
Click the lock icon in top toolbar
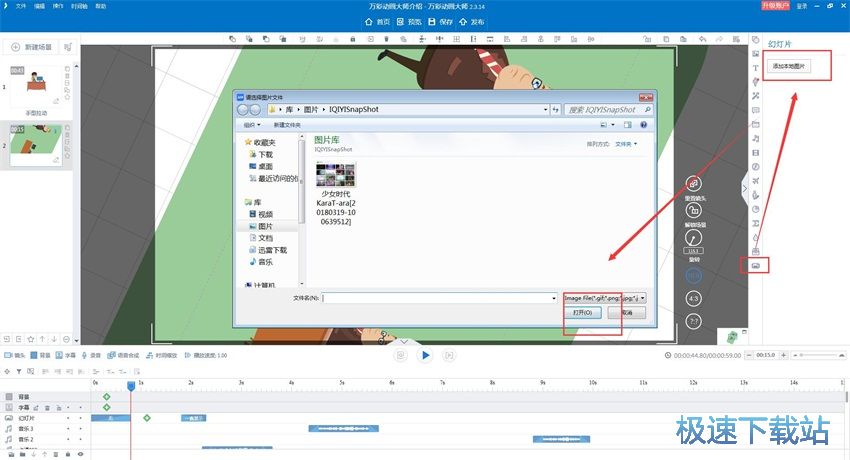pyautogui.click(x=353, y=39)
